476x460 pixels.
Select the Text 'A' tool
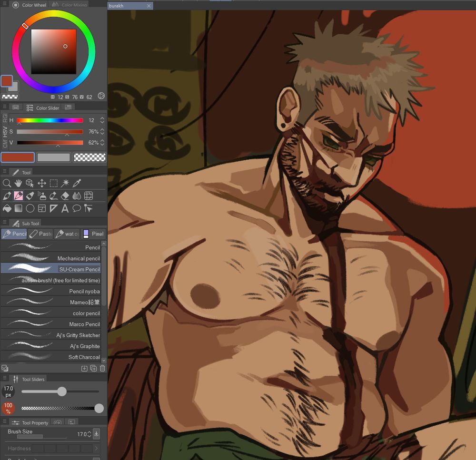[x=65, y=208]
